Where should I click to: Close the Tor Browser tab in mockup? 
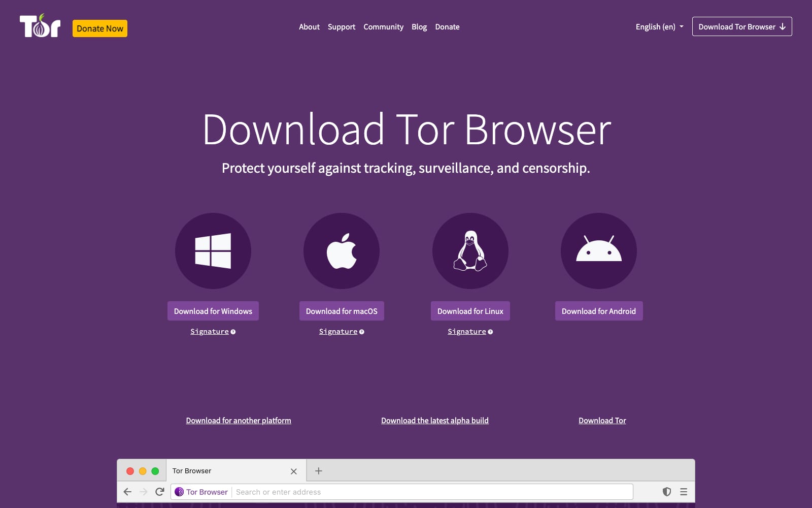(x=294, y=471)
